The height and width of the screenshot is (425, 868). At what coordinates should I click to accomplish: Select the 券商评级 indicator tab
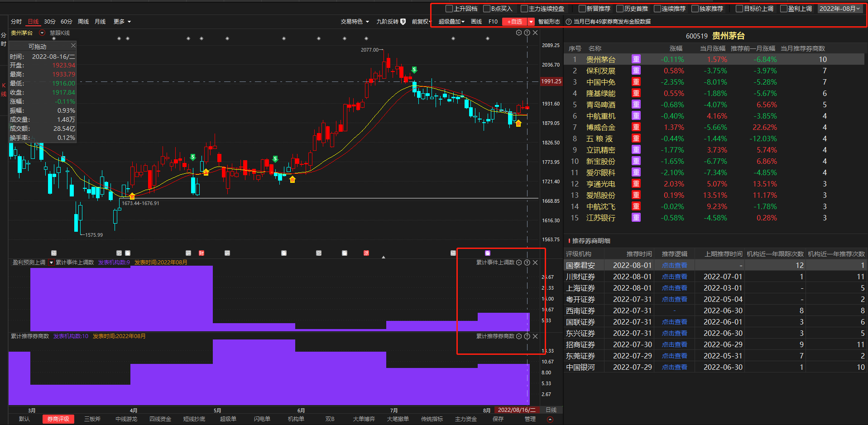point(58,419)
